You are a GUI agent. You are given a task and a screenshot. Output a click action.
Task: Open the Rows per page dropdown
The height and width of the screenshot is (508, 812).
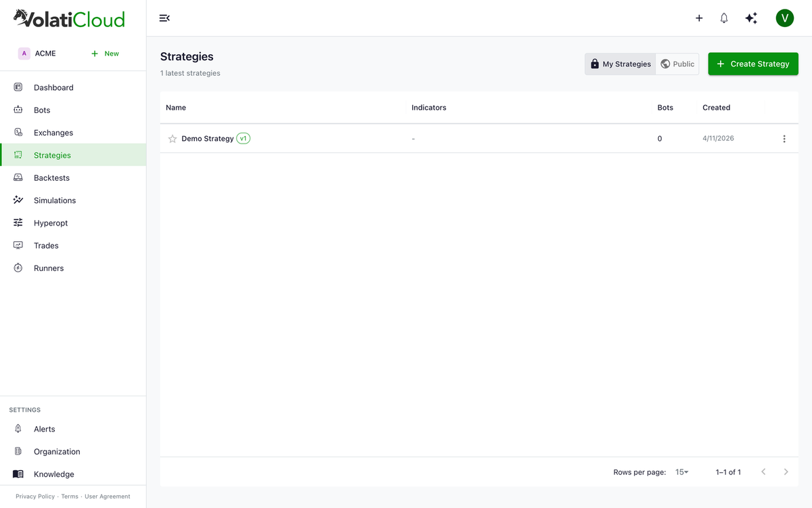[682, 472]
